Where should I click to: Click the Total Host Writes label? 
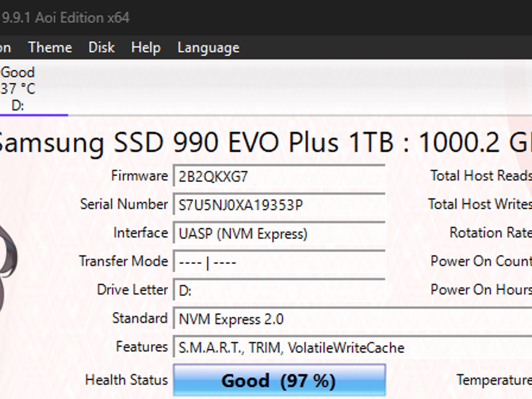point(480,204)
